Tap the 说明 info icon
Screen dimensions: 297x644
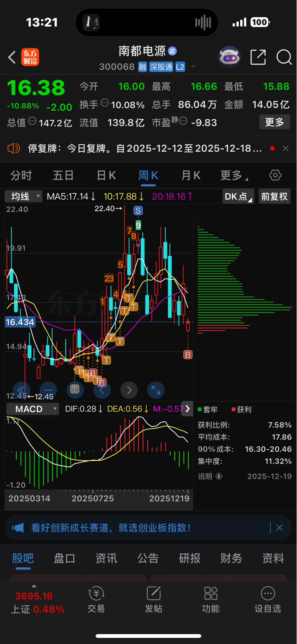coord(219,476)
